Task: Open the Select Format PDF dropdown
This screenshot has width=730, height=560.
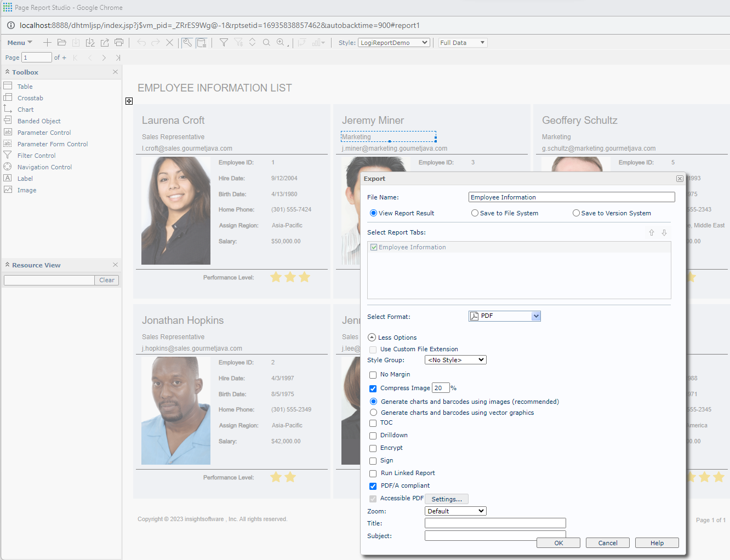Action: pos(536,316)
